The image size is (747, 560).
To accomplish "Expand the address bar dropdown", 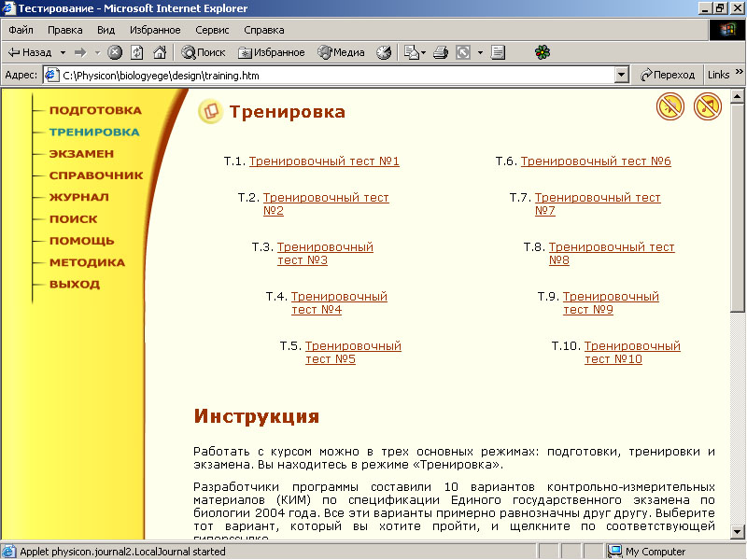I will click(622, 75).
